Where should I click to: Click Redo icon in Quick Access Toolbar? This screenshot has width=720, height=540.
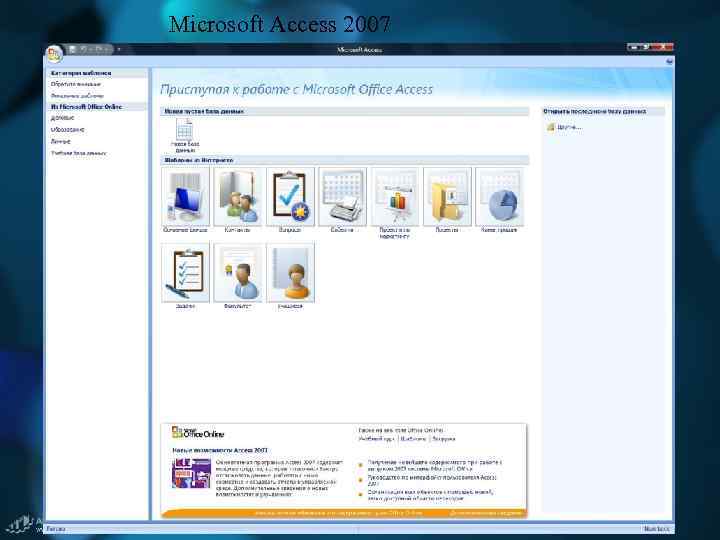(99, 49)
